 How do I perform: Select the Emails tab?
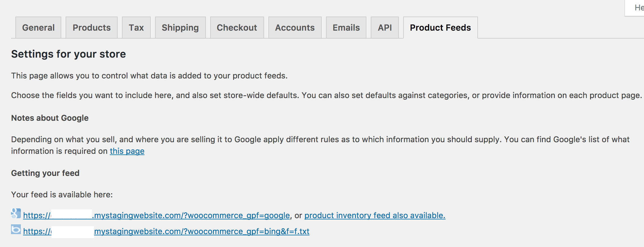click(346, 28)
